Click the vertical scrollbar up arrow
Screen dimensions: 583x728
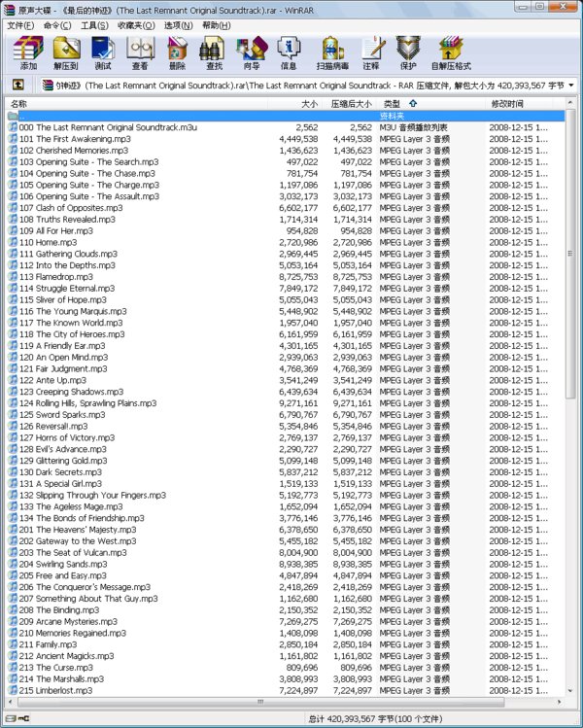(x=570, y=103)
